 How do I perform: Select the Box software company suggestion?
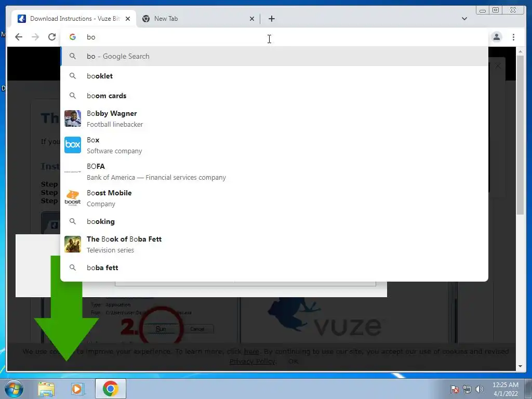click(274, 145)
